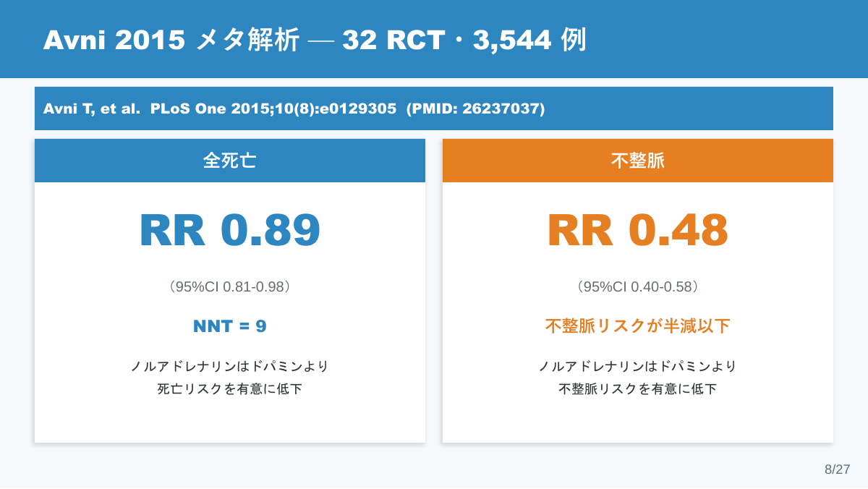Click the slide title Avni 2015 メタ解析

coord(171,41)
